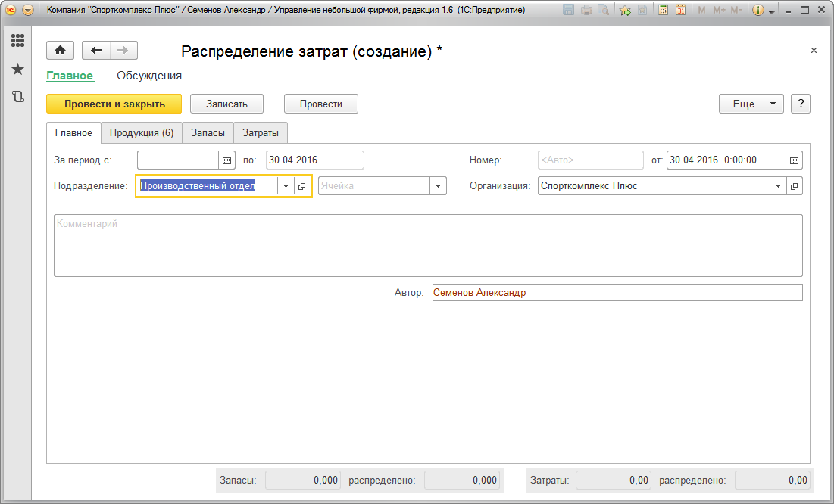Viewport: 834px width, 504px height.
Task: Open the selected Организация item card
Action: pyautogui.click(x=794, y=186)
